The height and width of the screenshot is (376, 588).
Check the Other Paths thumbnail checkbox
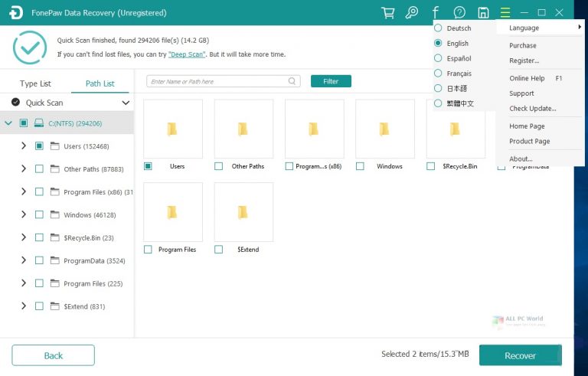pos(219,166)
